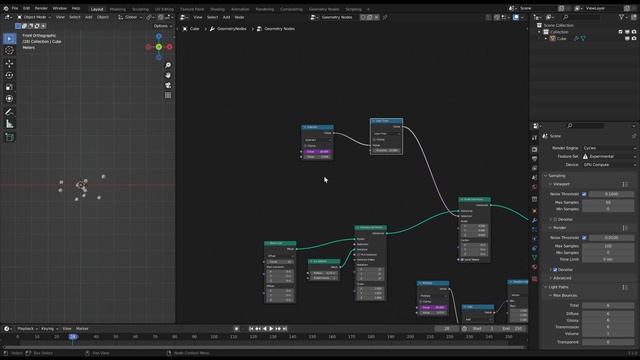The height and width of the screenshot is (360, 640).
Task: Select the Cursor tool in viewport toolbar
Action: click(9, 50)
